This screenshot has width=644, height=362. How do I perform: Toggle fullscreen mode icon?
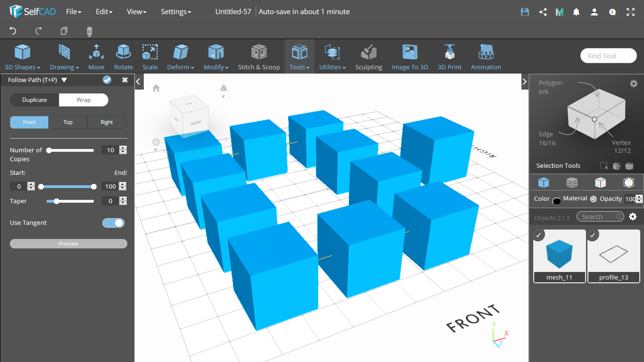tap(630, 12)
